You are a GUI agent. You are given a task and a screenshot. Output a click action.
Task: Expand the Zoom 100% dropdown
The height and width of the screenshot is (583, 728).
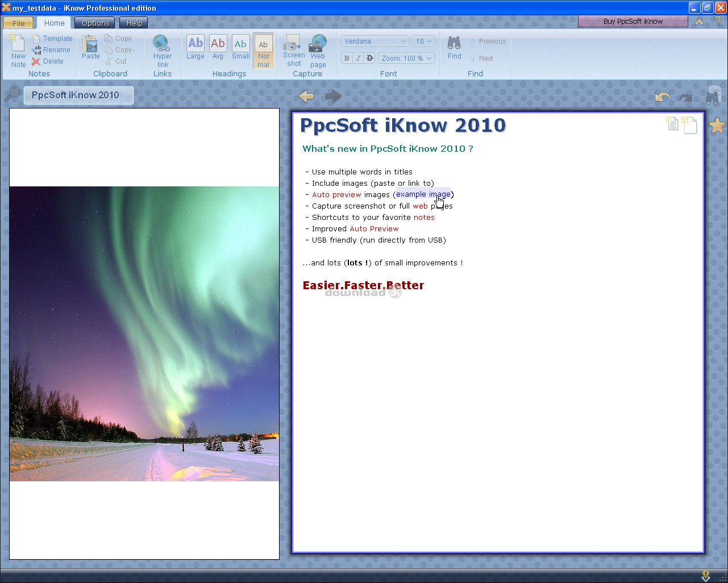point(406,58)
